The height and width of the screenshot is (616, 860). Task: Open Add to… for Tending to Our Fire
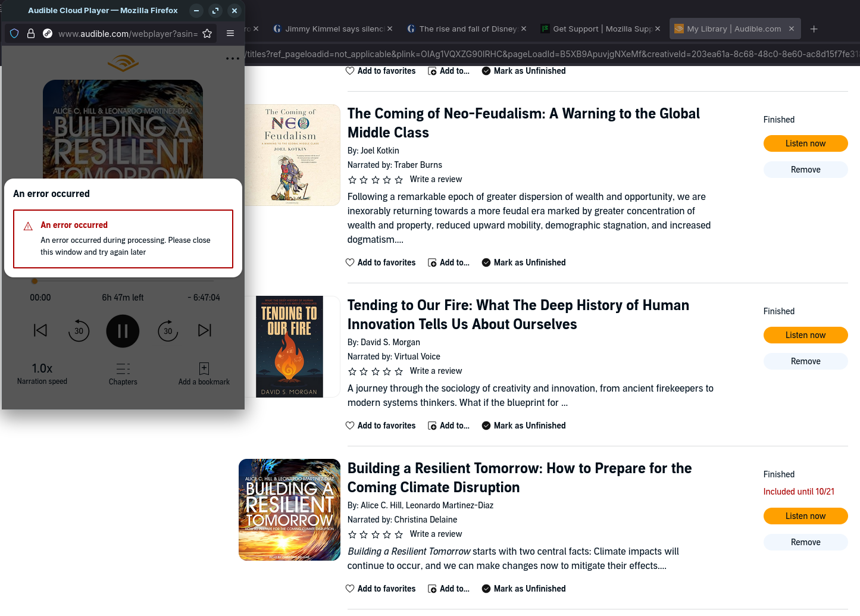pyautogui.click(x=449, y=426)
